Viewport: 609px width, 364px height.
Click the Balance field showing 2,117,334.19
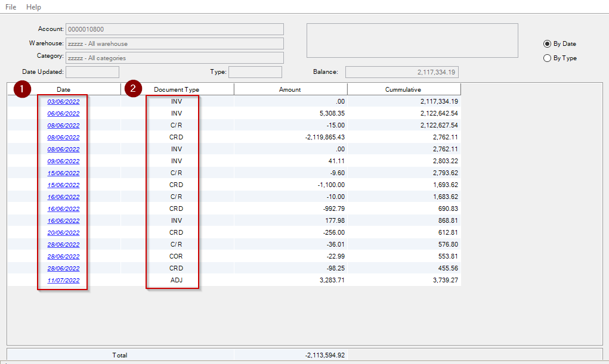[x=401, y=72]
